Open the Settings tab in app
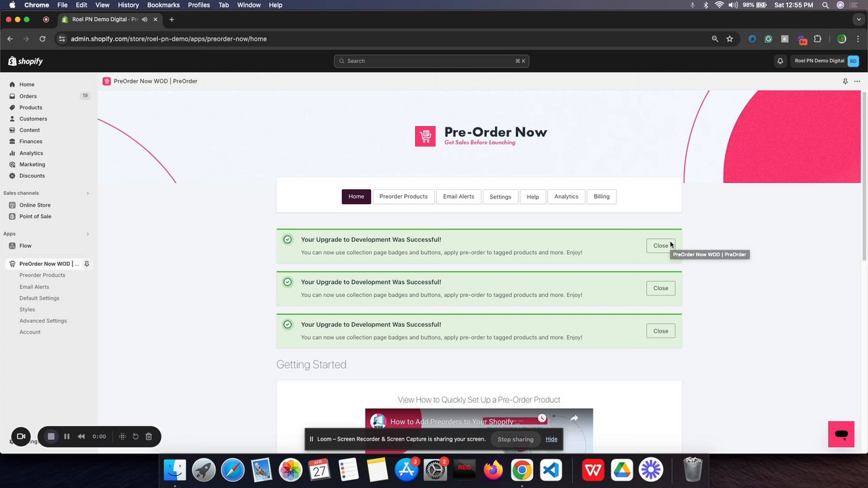Image resolution: width=868 pixels, height=488 pixels. pos(500,197)
